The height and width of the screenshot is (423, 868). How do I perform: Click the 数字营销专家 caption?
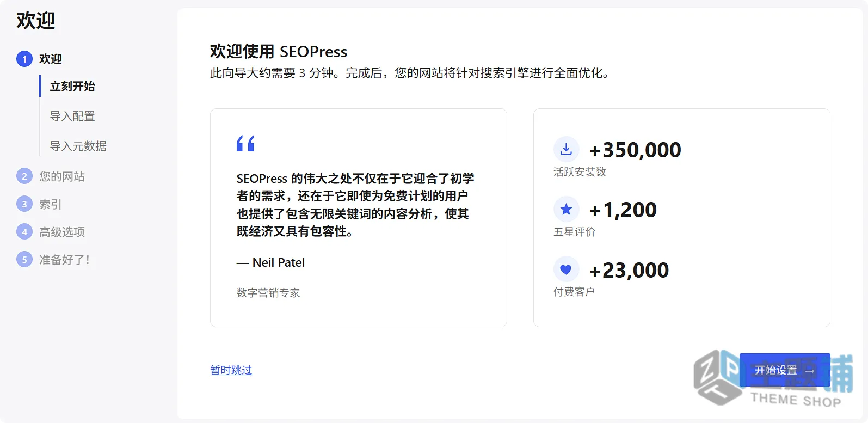[x=268, y=293]
